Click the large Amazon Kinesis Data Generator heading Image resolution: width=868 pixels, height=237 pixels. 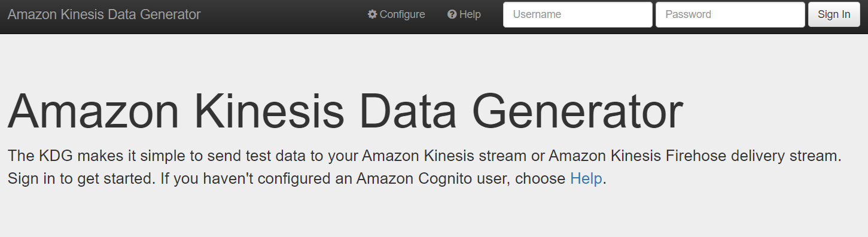click(345, 111)
